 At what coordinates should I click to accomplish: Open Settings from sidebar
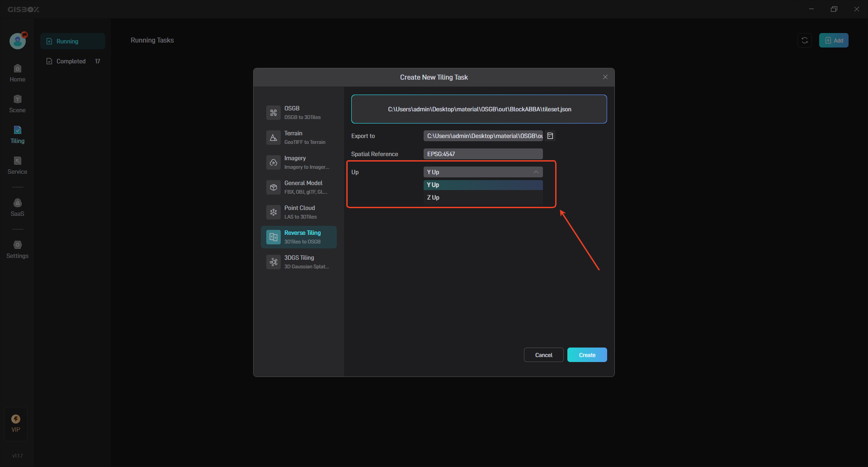click(x=17, y=250)
